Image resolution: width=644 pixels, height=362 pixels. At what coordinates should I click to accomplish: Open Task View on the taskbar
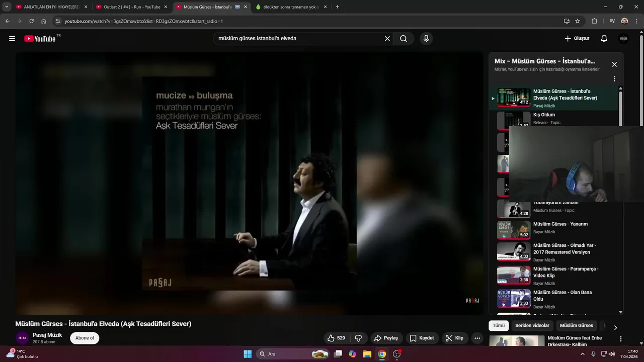pyautogui.click(x=338, y=354)
